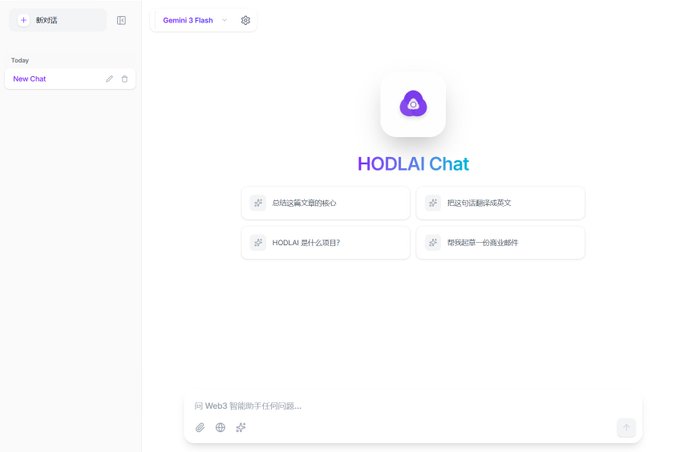
Task: Choose the HODLAI project question suggestion
Action: click(326, 242)
